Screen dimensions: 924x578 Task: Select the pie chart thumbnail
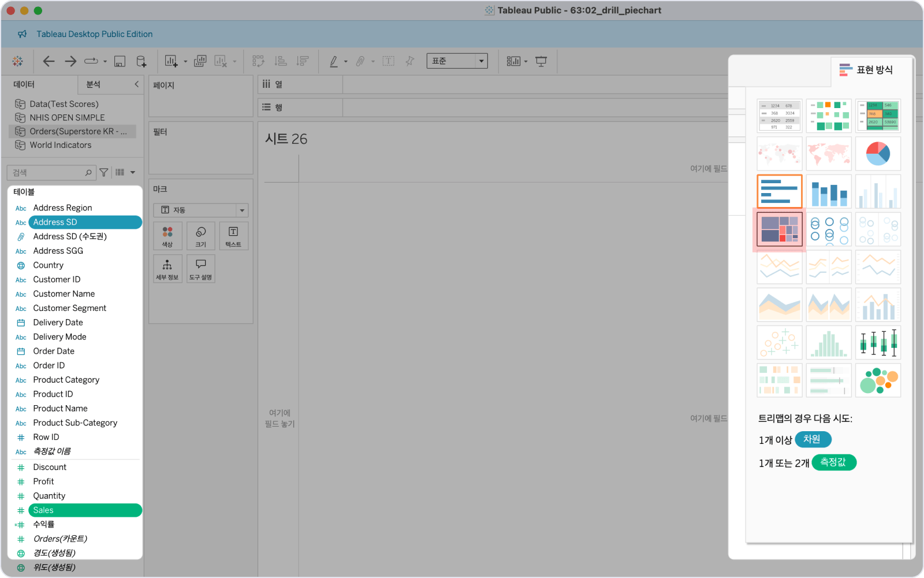pyautogui.click(x=878, y=154)
